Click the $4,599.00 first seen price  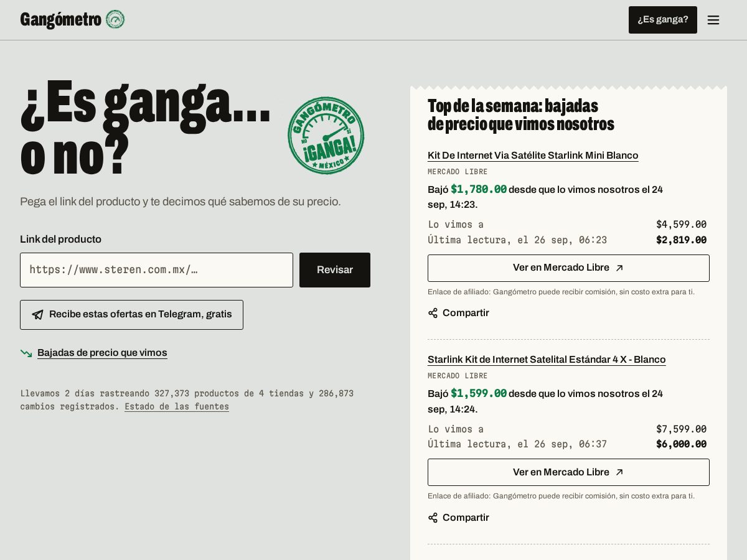[681, 225]
